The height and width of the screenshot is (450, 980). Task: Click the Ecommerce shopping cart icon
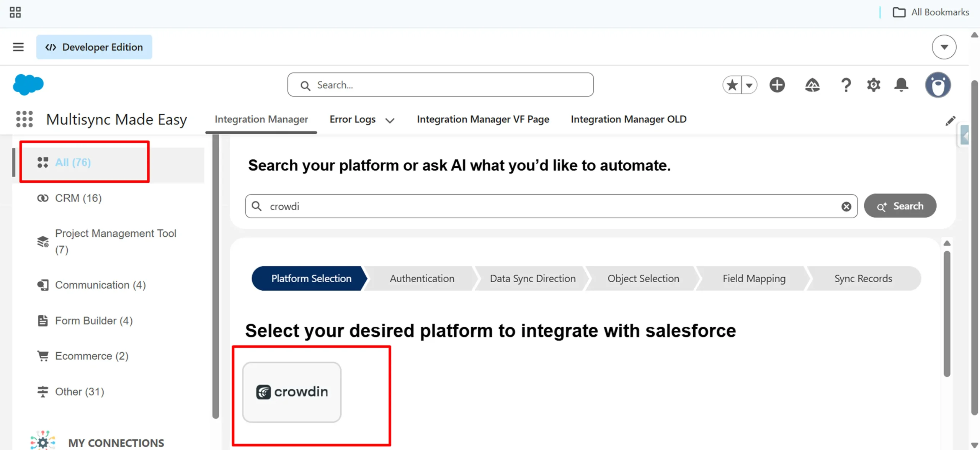42,356
